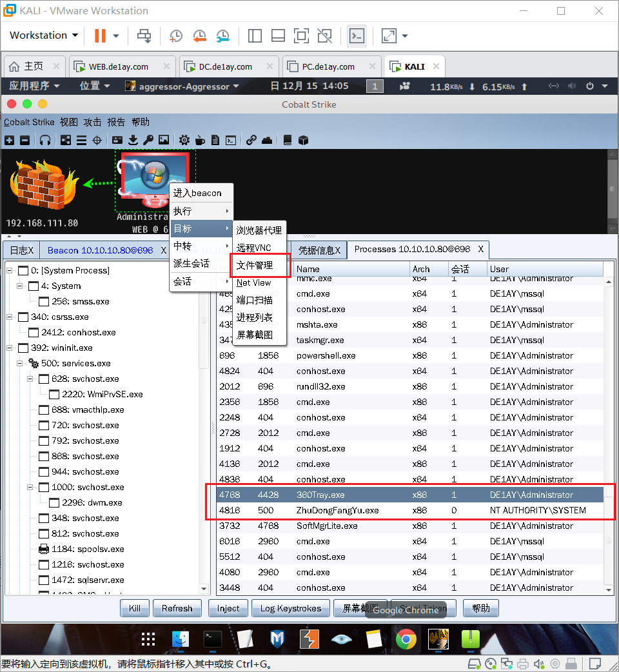Viewport: 619px width, 672px height.
Task: Open the 应用程序 applications menu
Action: pos(34,86)
